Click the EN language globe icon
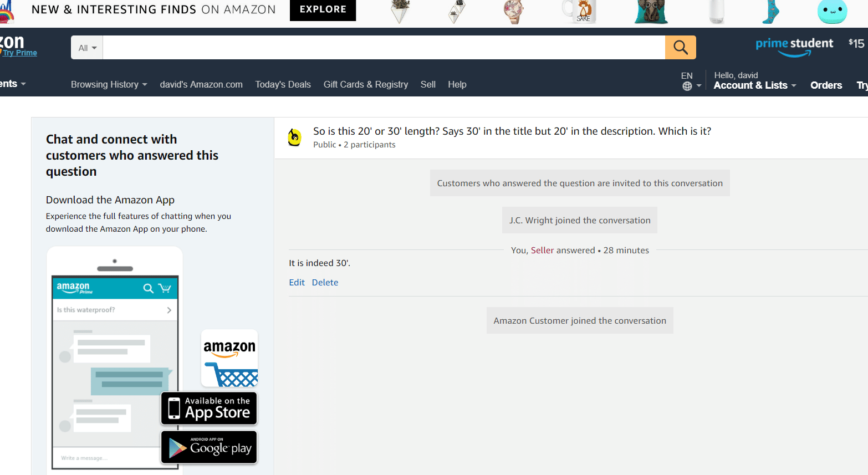The height and width of the screenshot is (475, 868). click(687, 86)
